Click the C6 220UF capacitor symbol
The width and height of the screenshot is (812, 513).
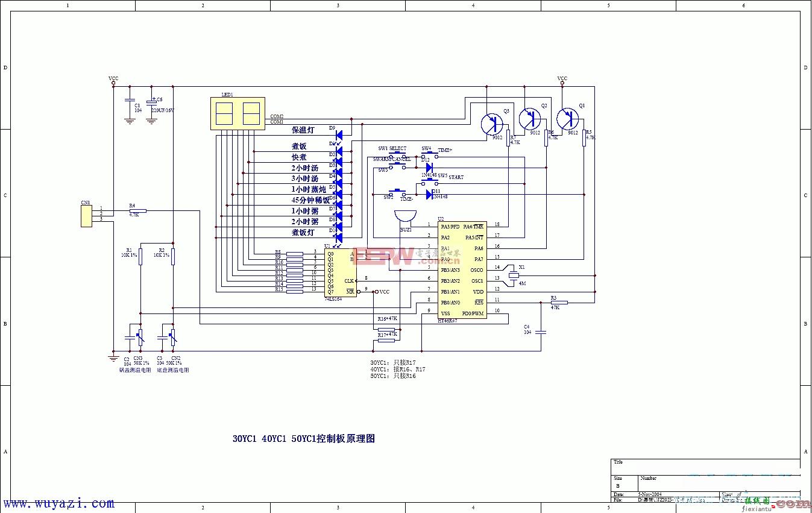pyautogui.click(x=151, y=101)
